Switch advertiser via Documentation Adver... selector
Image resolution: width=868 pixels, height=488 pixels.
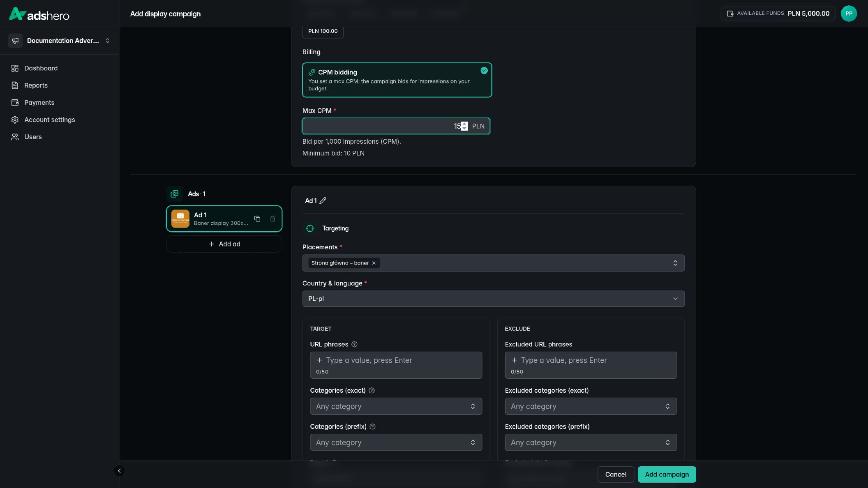(60, 41)
